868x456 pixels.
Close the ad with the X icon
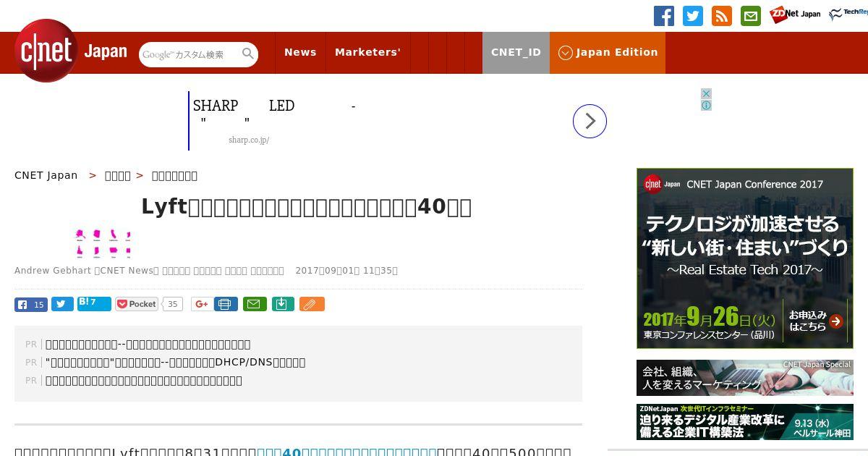[706, 93]
